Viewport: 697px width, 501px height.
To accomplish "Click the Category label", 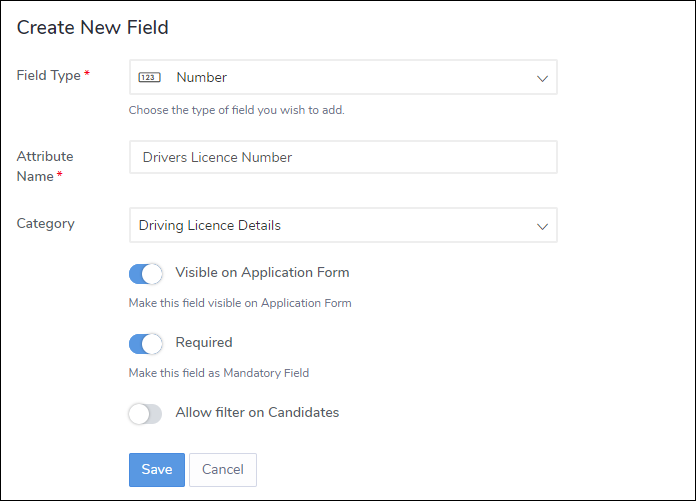I will pos(46,224).
